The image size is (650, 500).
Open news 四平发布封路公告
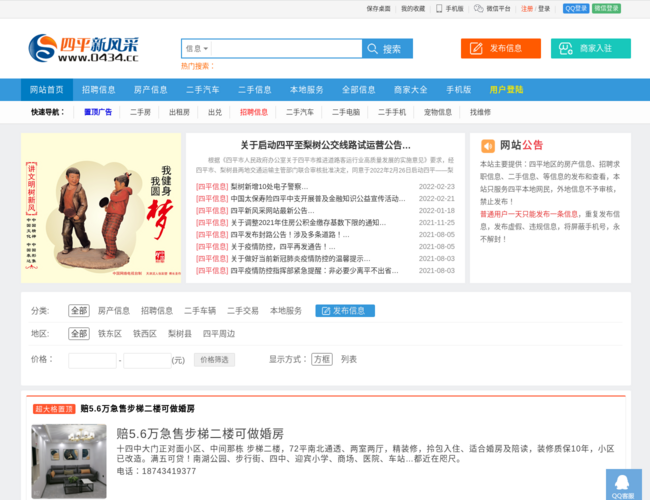pyautogui.click(x=290, y=235)
